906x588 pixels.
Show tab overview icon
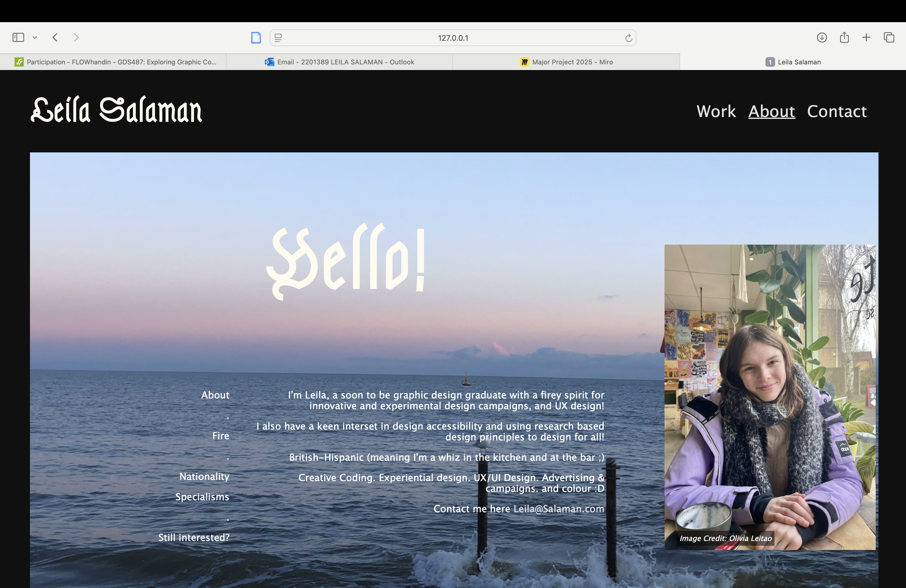[889, 37]
